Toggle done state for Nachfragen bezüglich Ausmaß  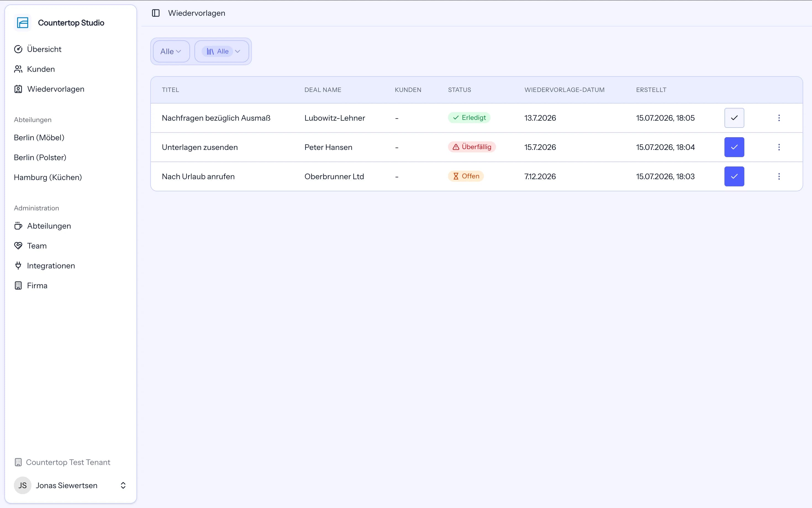tap(734, 118)
